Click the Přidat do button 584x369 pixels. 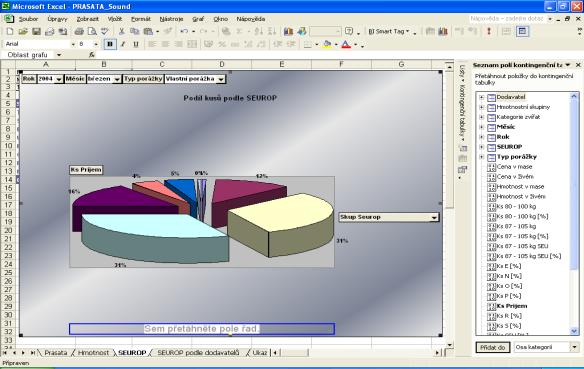point(493,347)
